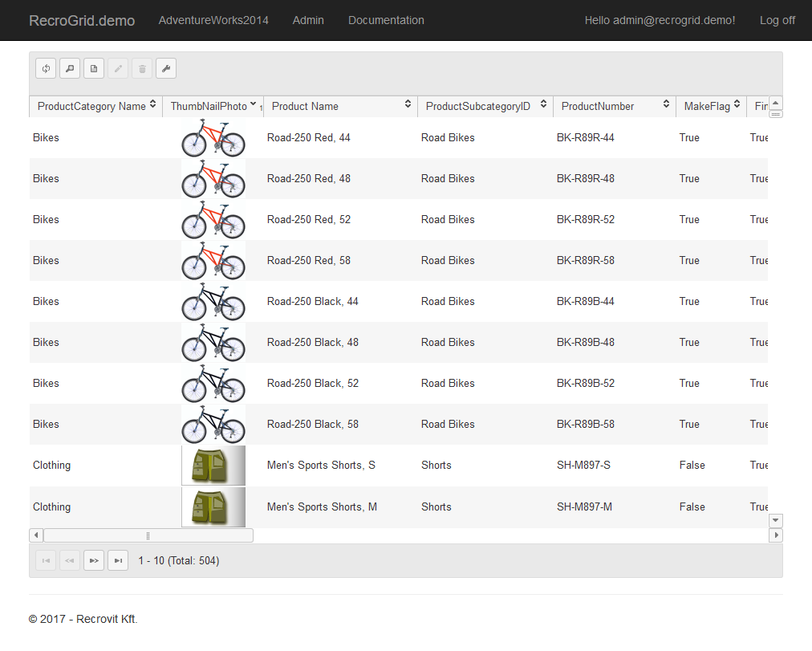This screenshot has height=651, width=812.
Task: Jump to the last page of results
Action: coord(118,560)
